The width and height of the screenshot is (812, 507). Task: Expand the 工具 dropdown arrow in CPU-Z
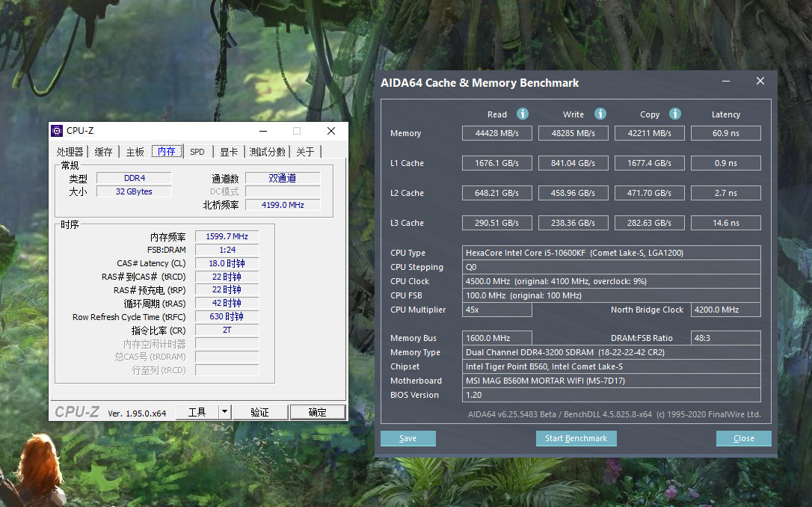[224, 412]
